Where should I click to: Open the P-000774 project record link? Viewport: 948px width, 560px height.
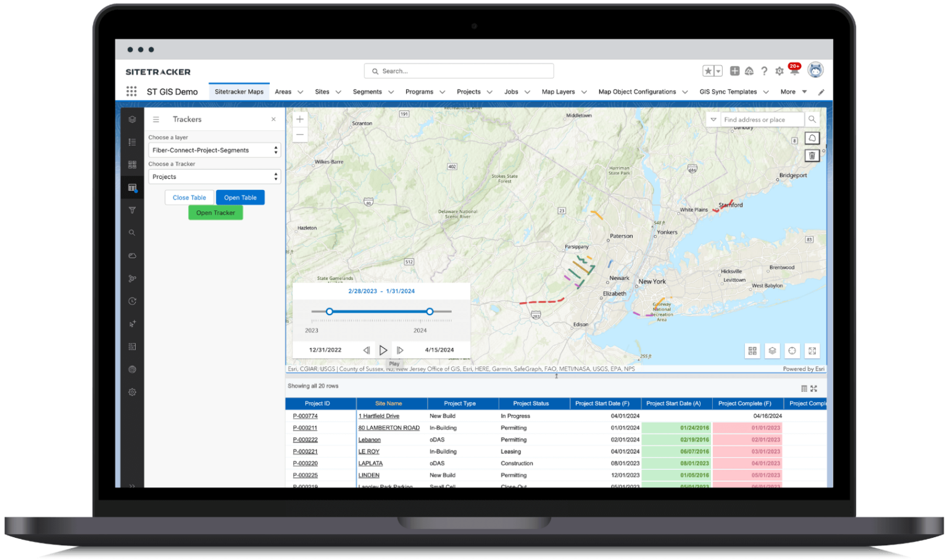pyautogui.click(x=305, y=416)
